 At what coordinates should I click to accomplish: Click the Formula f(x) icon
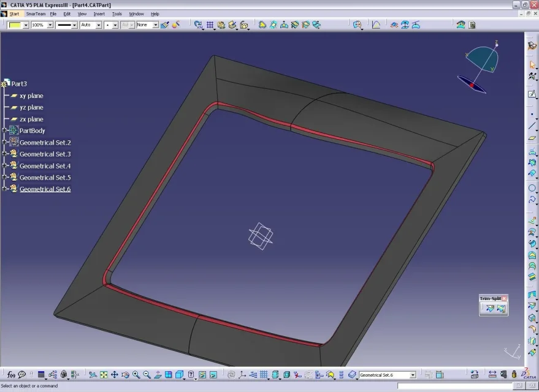tap(11, 374)
